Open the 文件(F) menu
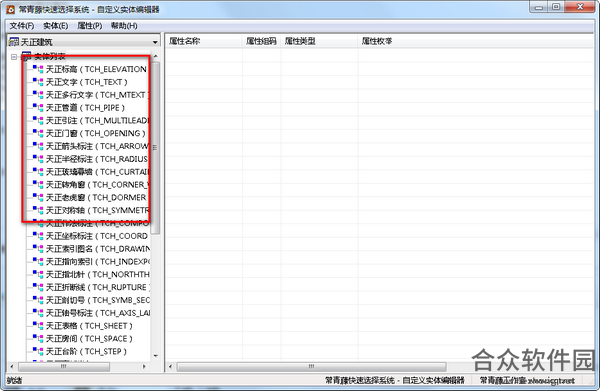This screenshot has height=391, width=600. coord(22,26)
